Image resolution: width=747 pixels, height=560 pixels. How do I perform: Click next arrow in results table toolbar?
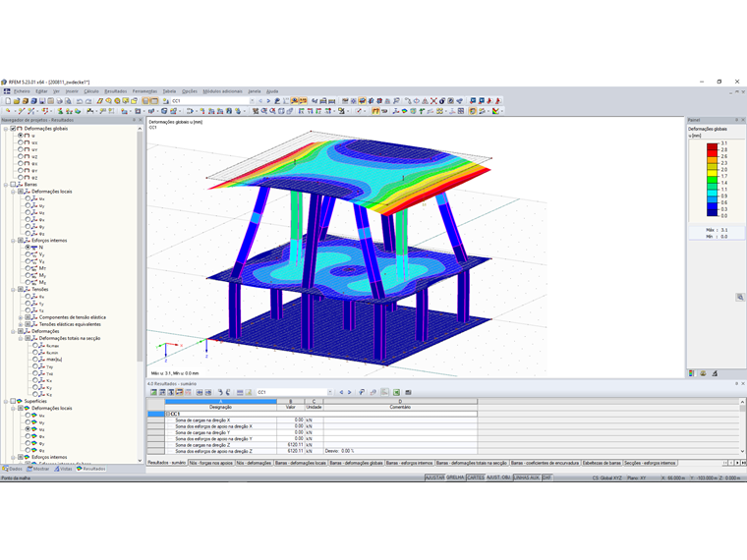pos(349,392)
